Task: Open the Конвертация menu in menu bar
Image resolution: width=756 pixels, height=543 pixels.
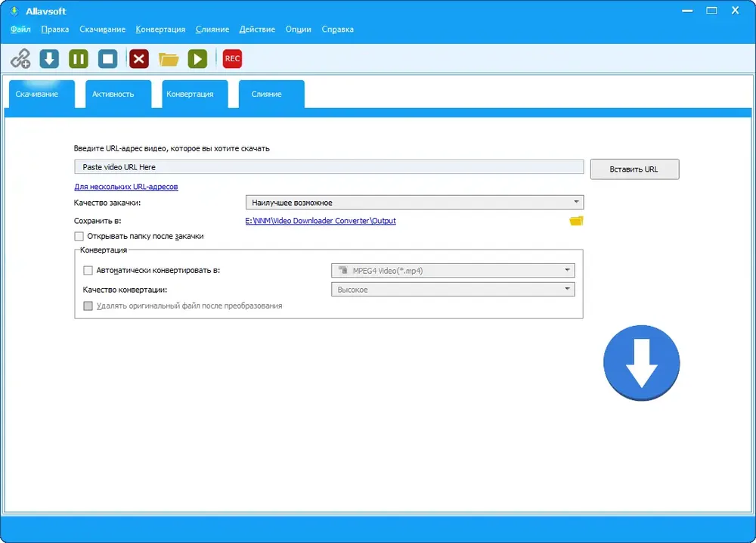Action: [x=160, y=29]
